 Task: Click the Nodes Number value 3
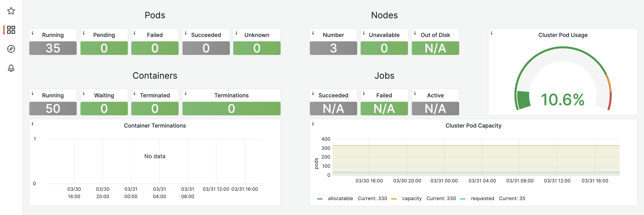click(333, 48)
